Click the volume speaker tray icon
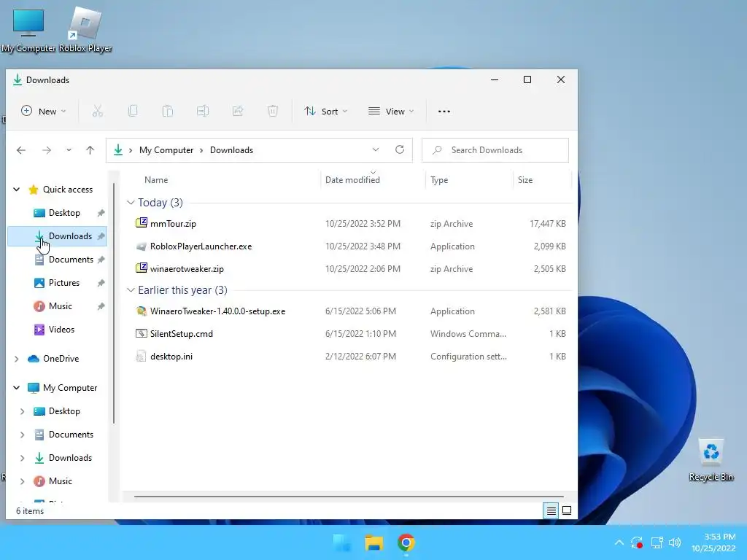Screen dimensions: 747x560 click(675, 542)
